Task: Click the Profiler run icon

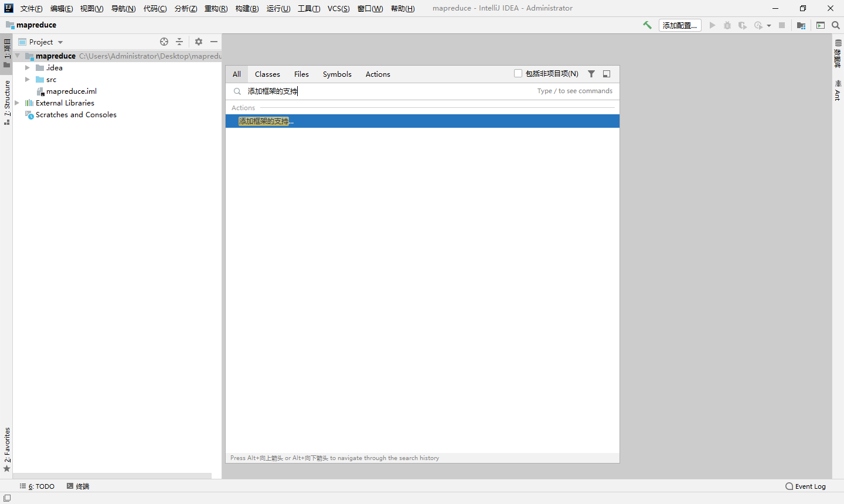Action: pyautogui.click(x=758, y=25)
